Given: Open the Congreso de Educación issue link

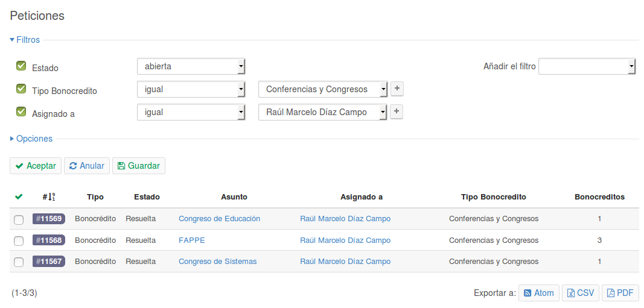Looking at the screenshot, I should (219, 219).
